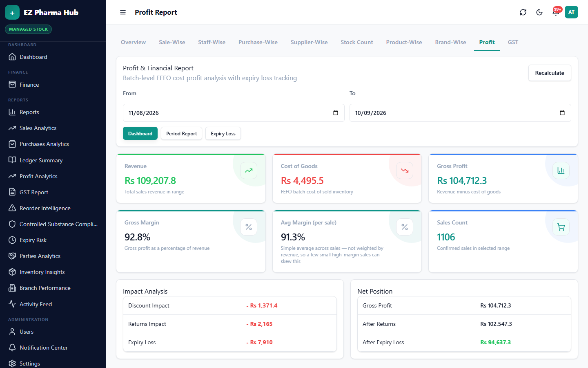Go to Sales Analytics in sidebar
The height and width of the screenshot is (368, 588).
[x=53, y=128]
